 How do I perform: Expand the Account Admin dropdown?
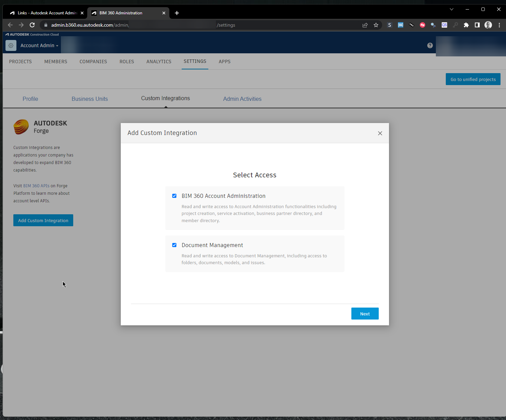coord(39,45)
